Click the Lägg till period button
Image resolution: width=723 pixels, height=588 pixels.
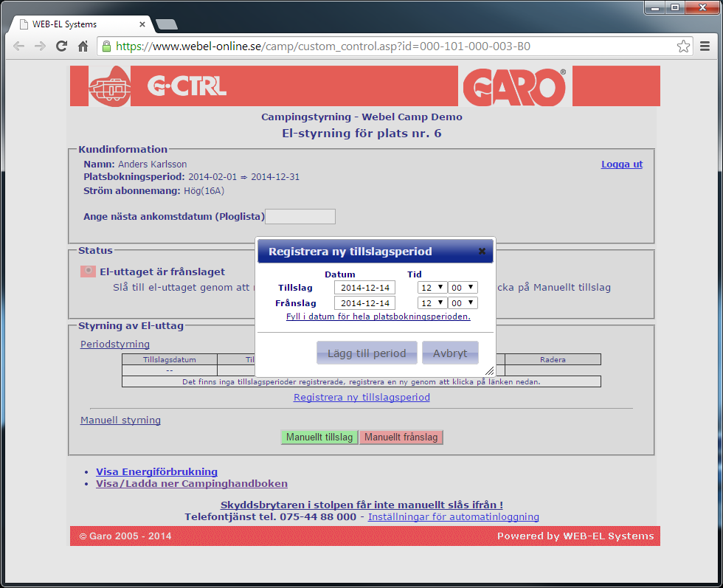pyautogui.click(x=367, y=353)
